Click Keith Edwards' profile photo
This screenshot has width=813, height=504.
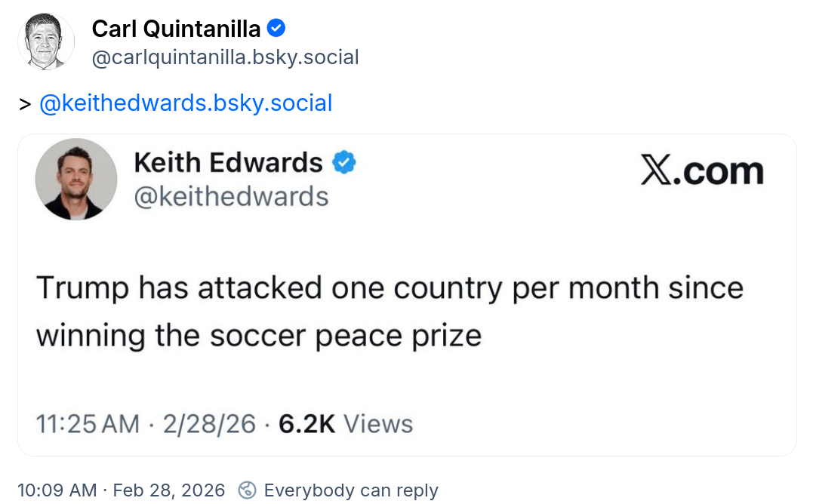coord(76,179)
